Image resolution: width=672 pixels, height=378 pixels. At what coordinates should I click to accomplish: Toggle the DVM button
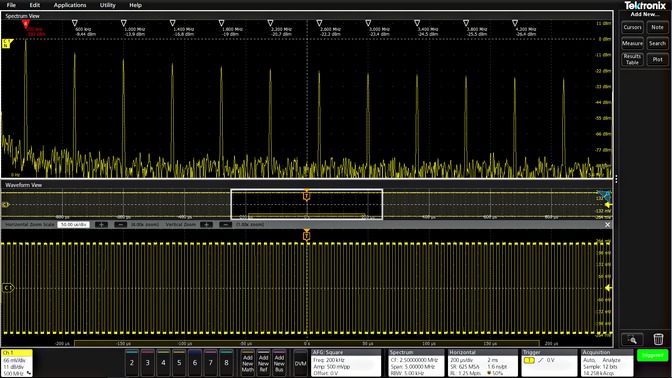click(300, 363)
